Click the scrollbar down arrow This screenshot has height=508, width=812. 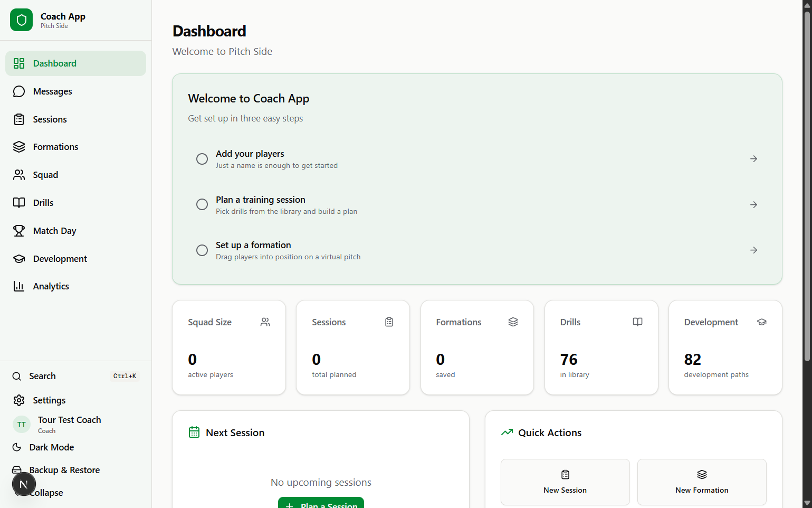click(x=807, y=503)
